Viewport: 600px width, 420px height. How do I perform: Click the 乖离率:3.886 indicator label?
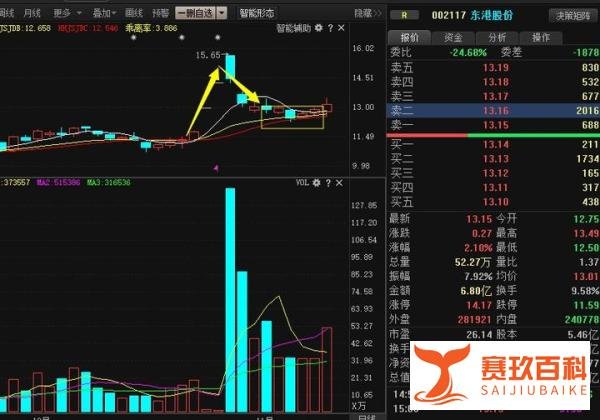[x=152, y=28]
